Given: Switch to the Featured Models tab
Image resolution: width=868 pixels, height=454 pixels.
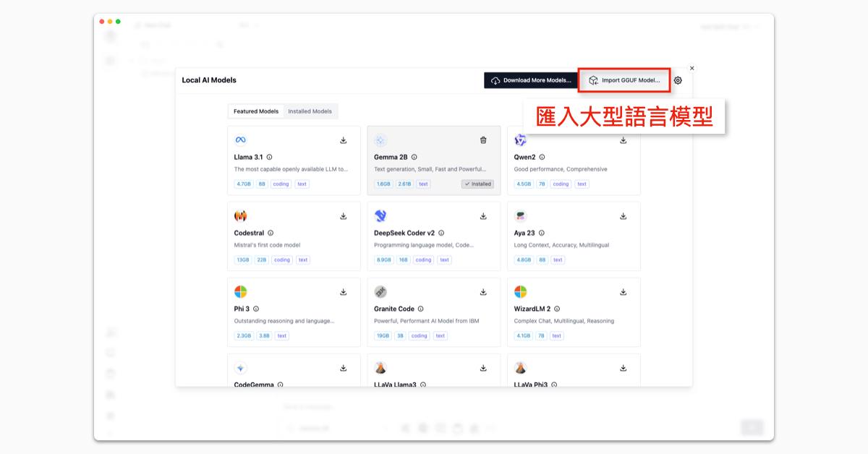Looking at the screenshot, I should coord(256,111).
